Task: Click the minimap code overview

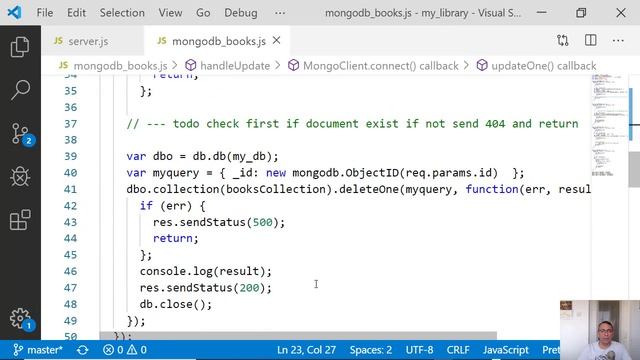Action: 609,127
